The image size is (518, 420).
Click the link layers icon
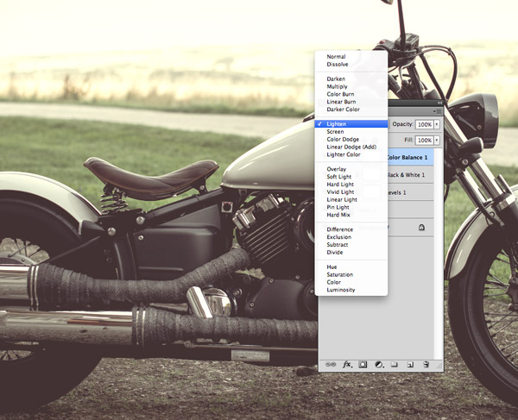(331, 365)
